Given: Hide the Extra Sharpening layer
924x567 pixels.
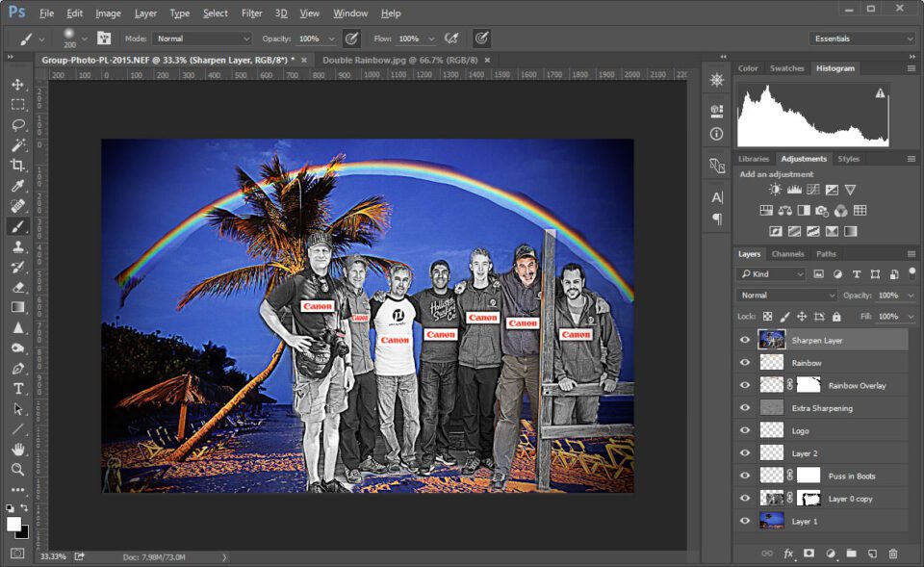Looking at the screenshot, I should [x=745, y=408].
